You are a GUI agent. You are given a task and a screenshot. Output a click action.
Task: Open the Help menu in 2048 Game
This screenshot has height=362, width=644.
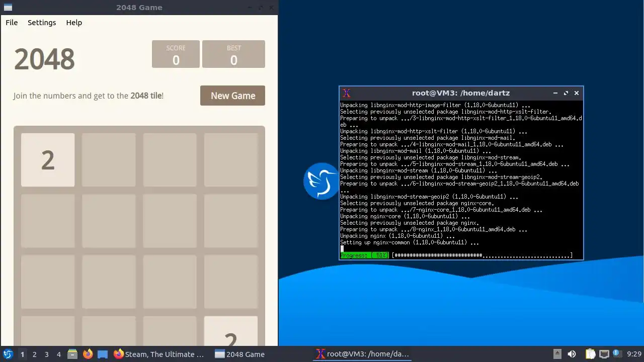74,23
